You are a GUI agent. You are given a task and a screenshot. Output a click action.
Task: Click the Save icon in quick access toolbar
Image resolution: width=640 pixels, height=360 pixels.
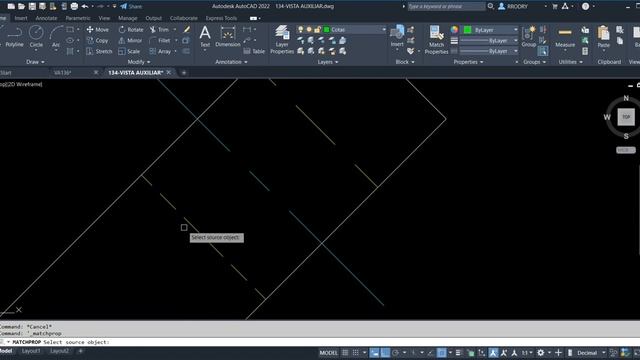click(32, 6)
